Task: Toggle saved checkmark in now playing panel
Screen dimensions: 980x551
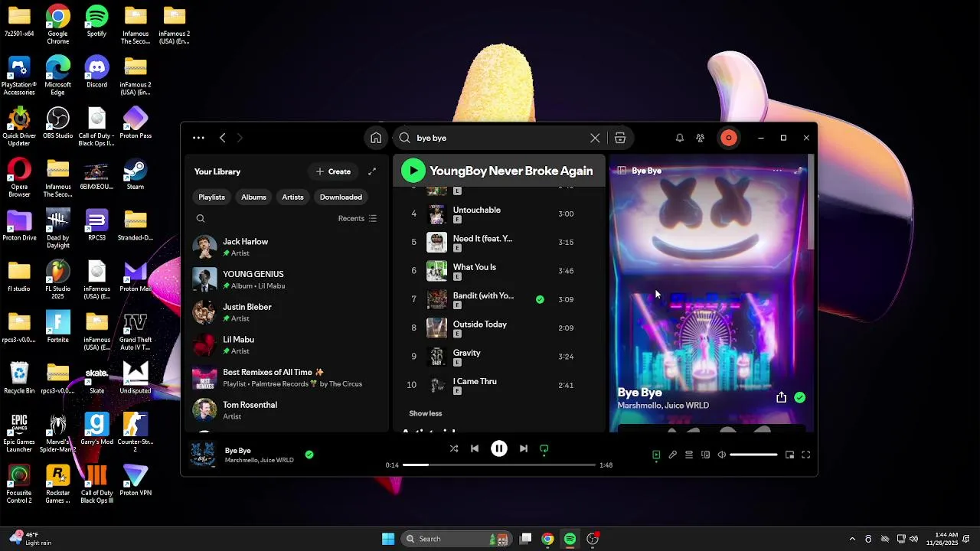Action: click(x=800, y=398)
